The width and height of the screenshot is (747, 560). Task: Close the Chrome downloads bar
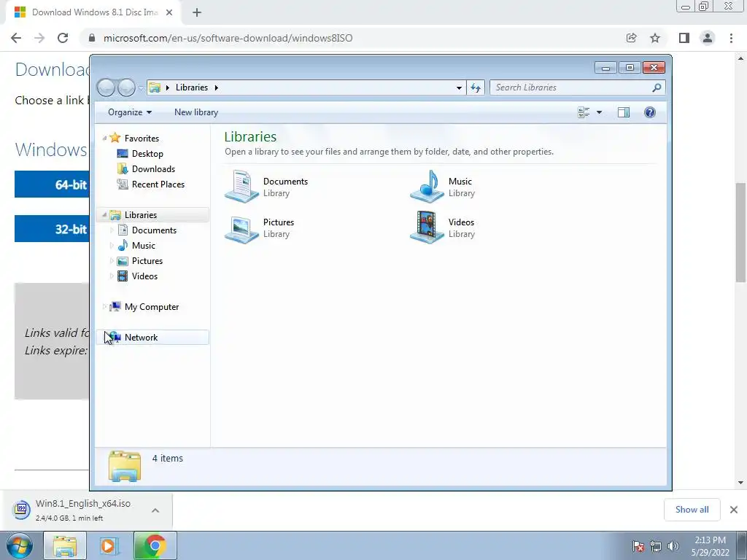pyautogui.click(x=734, y=510)
